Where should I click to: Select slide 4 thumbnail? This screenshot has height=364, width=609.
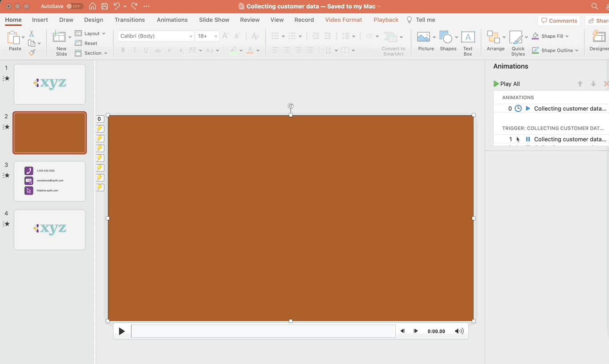[49, 230]
